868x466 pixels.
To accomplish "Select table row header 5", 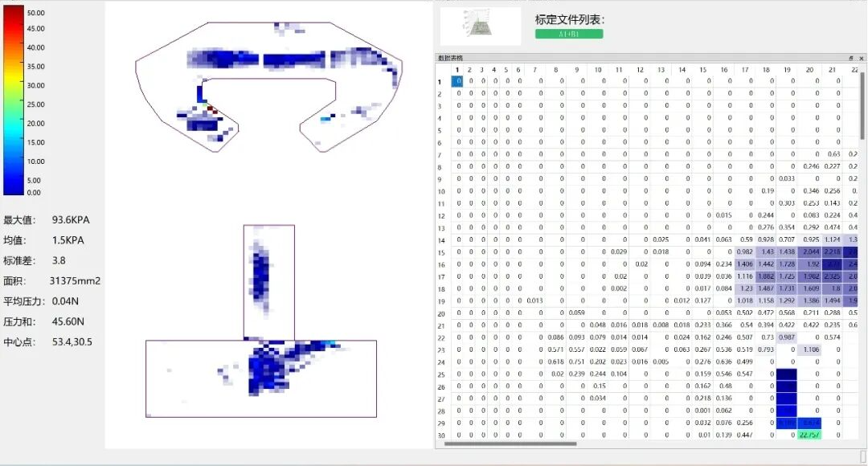I will click(441, 131).
